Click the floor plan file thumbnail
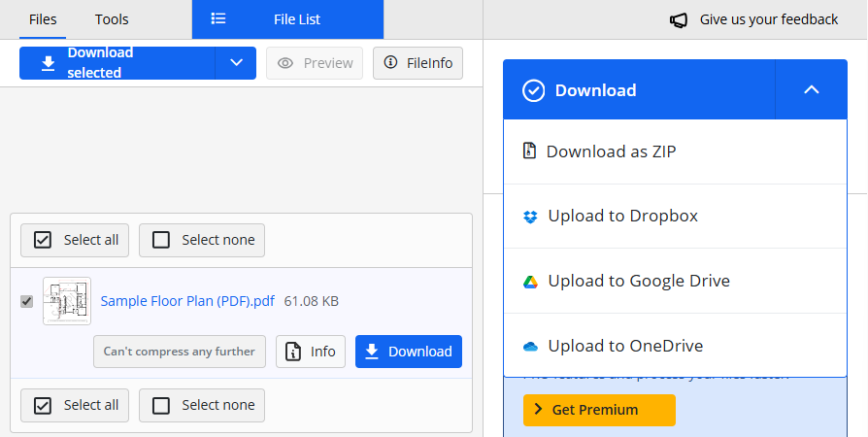868x437 pixels. (67, 301)
